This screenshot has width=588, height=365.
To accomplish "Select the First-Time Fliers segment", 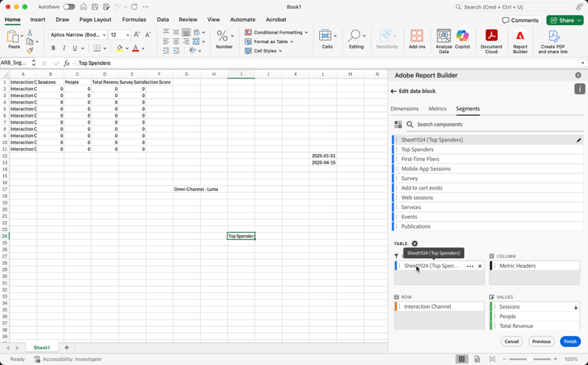I will [488, 159].
